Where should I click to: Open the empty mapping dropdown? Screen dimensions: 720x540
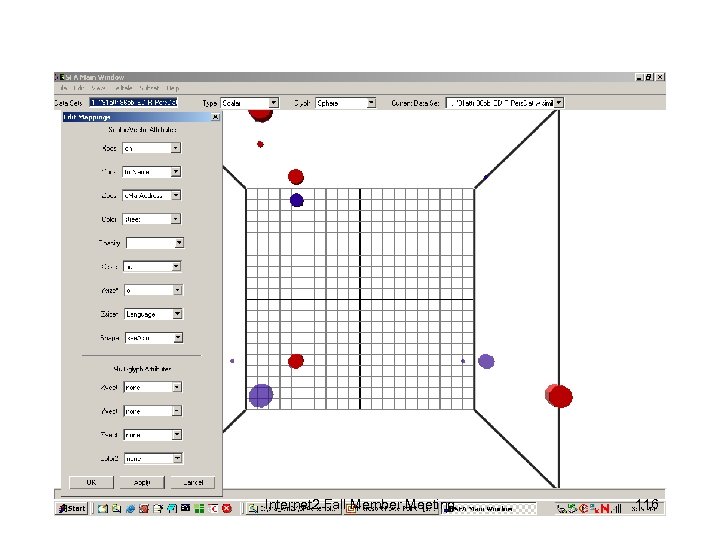[179, 243]
